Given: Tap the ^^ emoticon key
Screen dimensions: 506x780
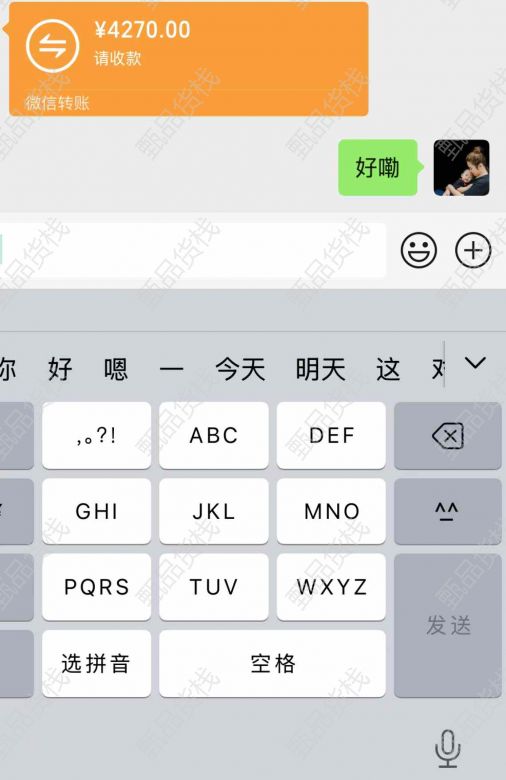Looking at the screenshot, I should click(448, 511).
